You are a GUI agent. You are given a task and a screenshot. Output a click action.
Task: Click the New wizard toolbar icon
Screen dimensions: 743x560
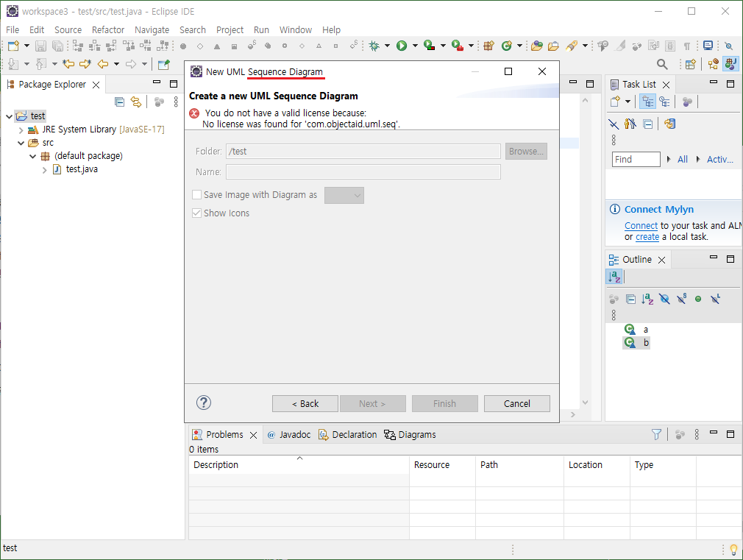[x=13, y=46]
